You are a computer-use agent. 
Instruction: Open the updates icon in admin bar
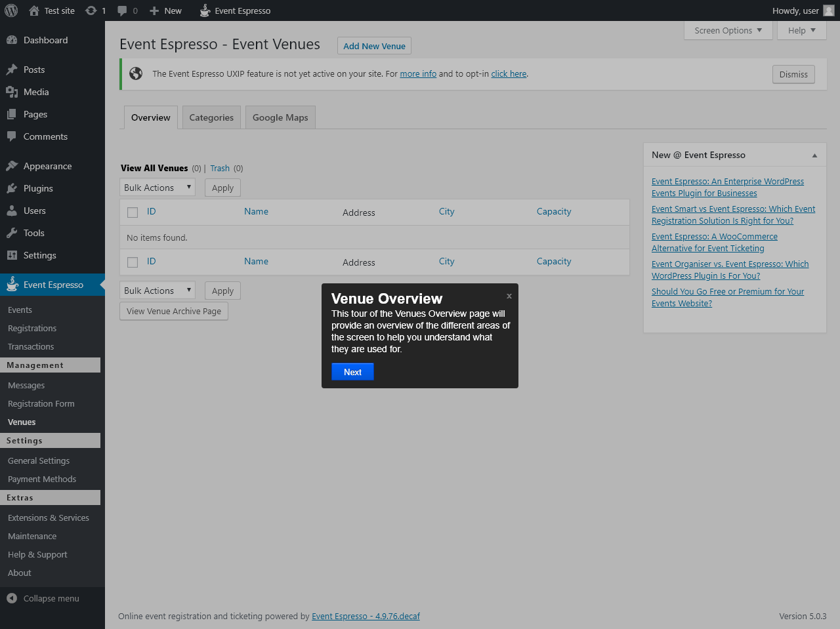click(91, 10)
